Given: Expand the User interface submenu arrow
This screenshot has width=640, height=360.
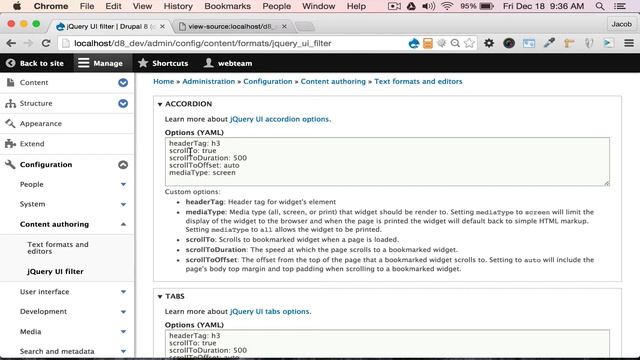Looking at the screenshot, I should [123, 292].
